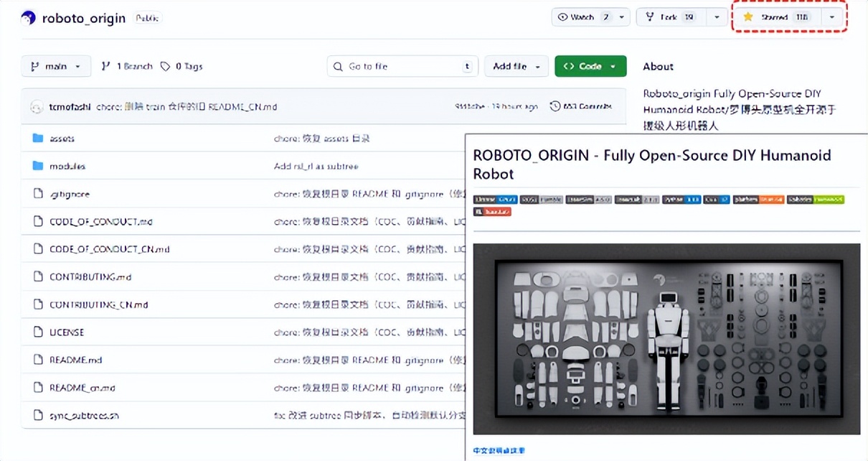Click the red badge on second badge row
The image size is (868, 461).
(492, 212)
